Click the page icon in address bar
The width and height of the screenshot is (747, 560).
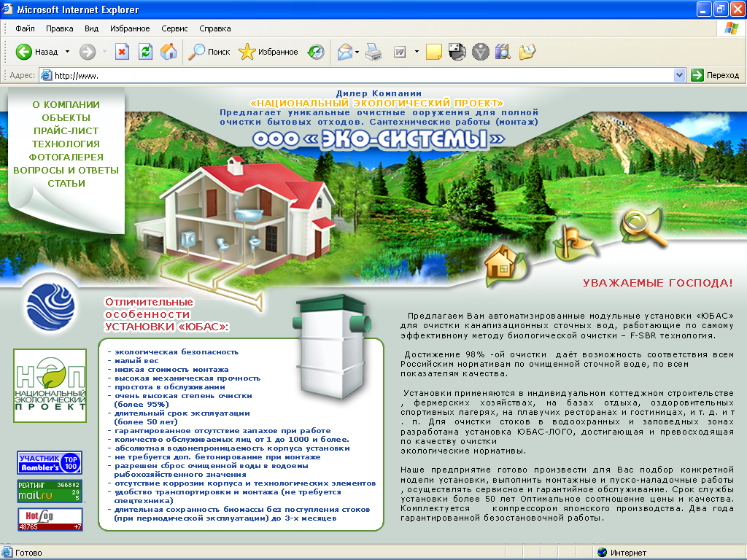coord(46,75)
